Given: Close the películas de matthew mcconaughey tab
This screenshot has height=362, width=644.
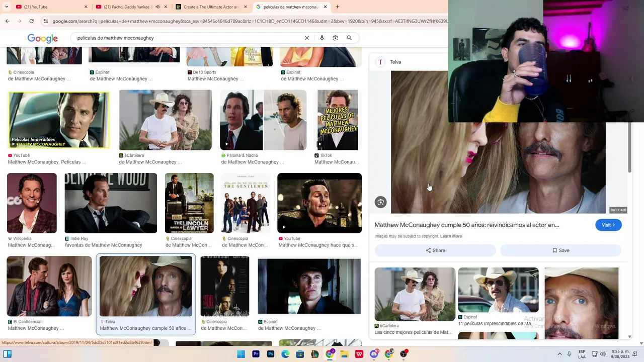Looking at the screenshot, I should [326, 7].
